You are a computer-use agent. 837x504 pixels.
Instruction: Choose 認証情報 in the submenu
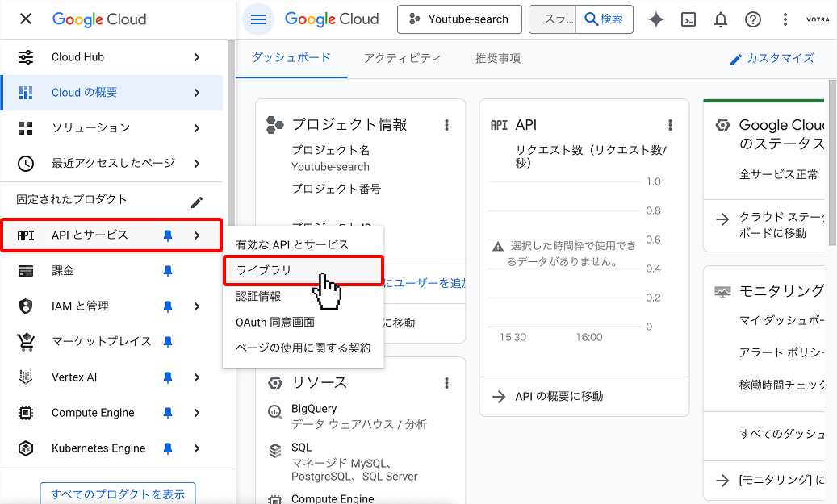coord(303,296)
